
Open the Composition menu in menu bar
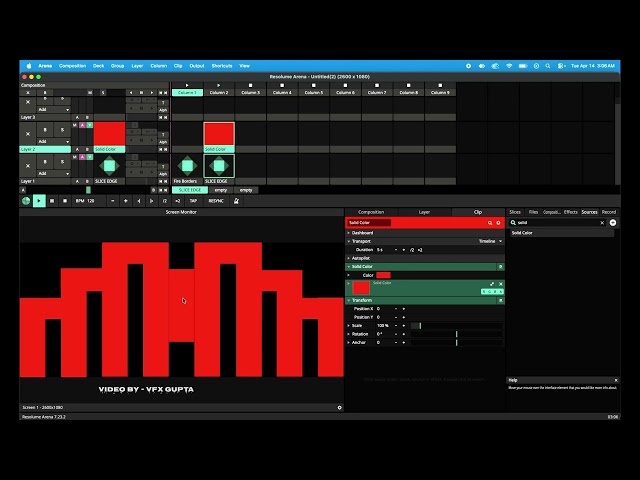72,66
